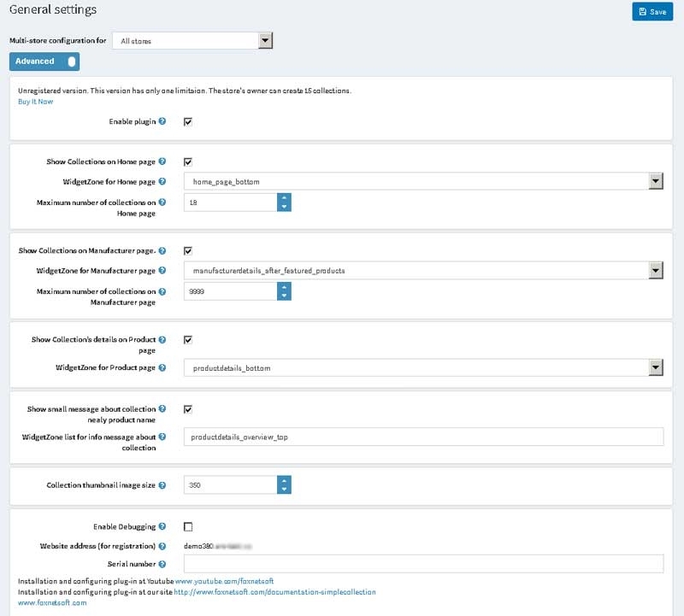Viewport: 684px width, 616px height.
Task: Click help icon next to Serial number
Action: point(162,564)
